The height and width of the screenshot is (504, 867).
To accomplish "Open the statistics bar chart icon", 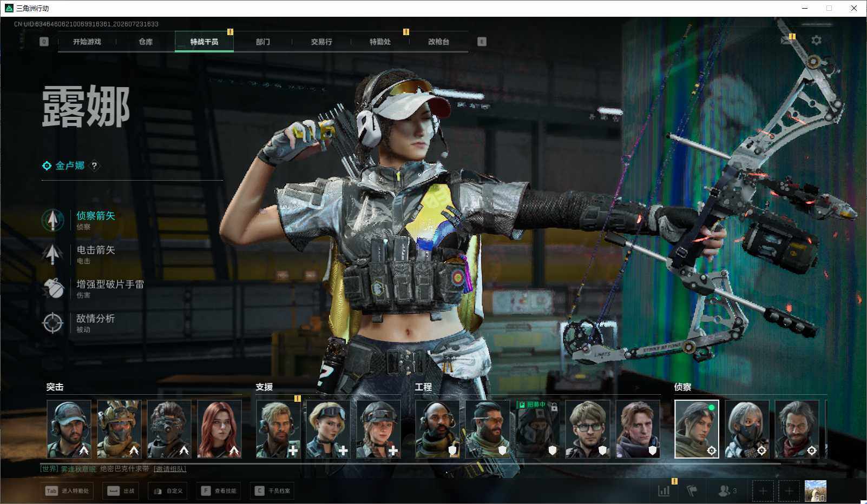I will click(664, 490).
